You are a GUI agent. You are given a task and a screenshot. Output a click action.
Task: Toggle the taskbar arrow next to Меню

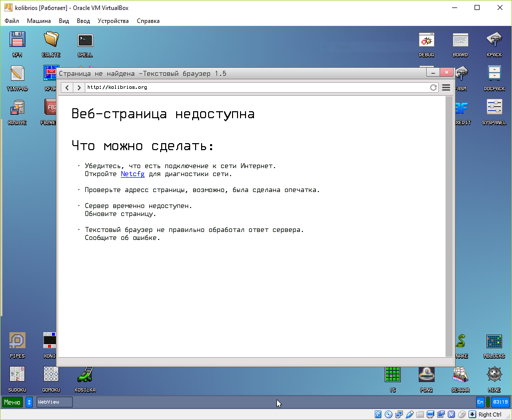point(29,402)
